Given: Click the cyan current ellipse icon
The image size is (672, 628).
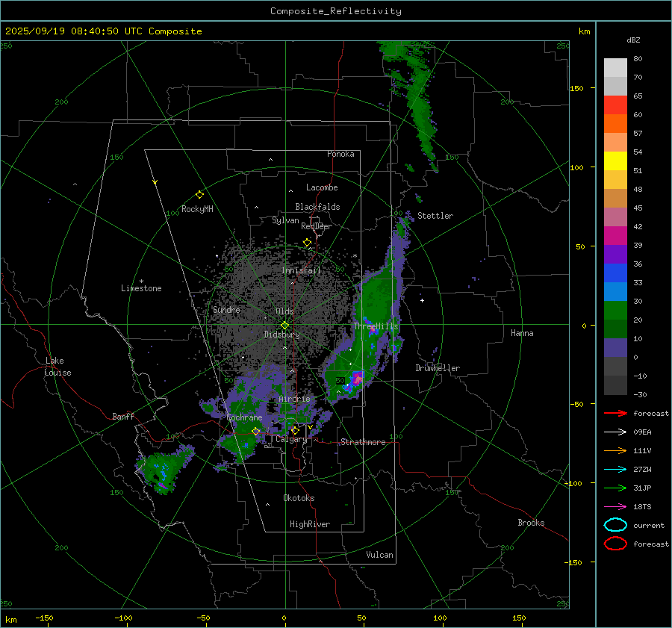Looking at the screenshot, I should click(615, 525).
